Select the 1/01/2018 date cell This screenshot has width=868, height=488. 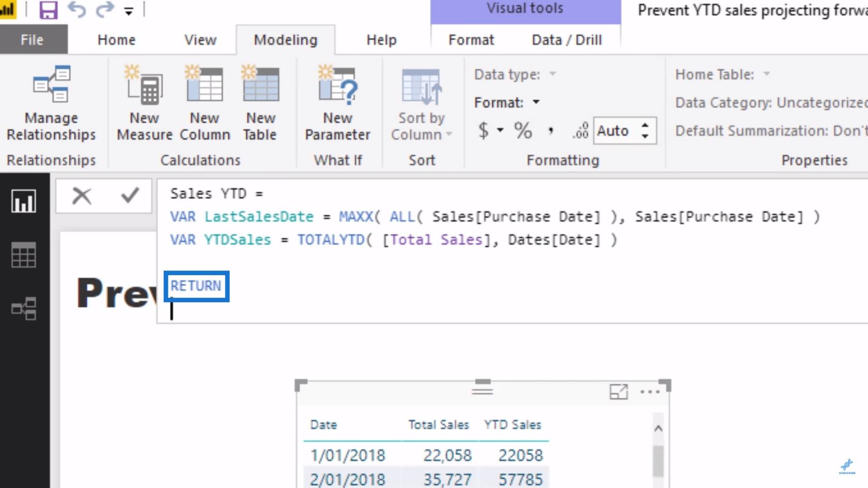347,455
